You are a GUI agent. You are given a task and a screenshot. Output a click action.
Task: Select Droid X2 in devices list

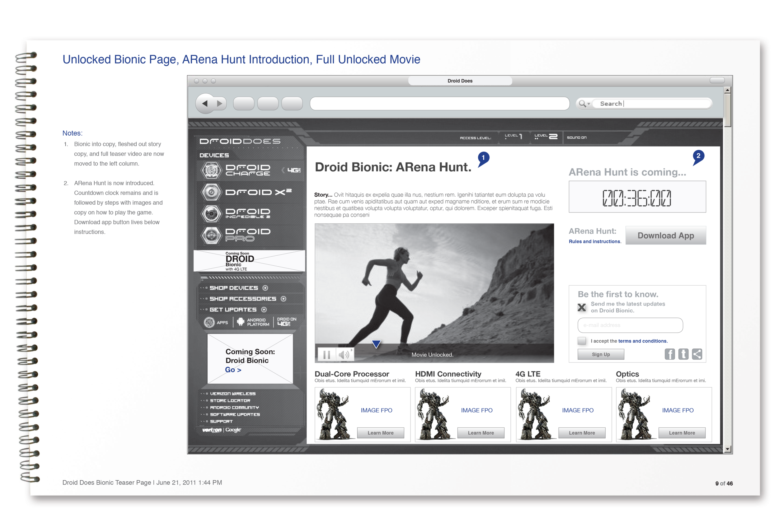click(251, 192)
